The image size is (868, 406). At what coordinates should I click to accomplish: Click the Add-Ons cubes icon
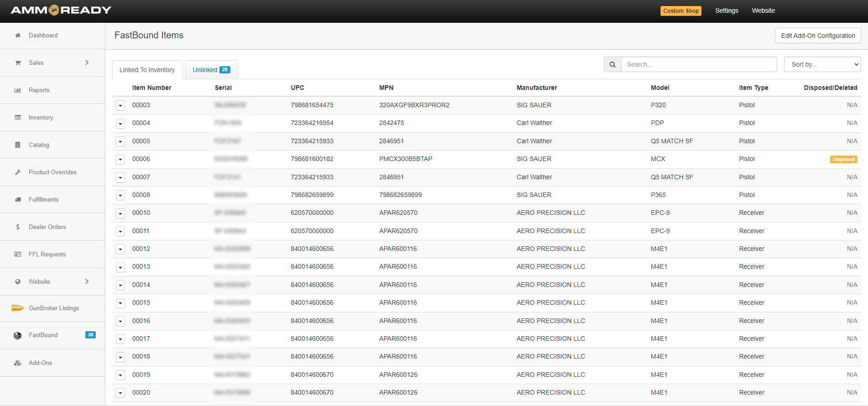click(18, 363)
